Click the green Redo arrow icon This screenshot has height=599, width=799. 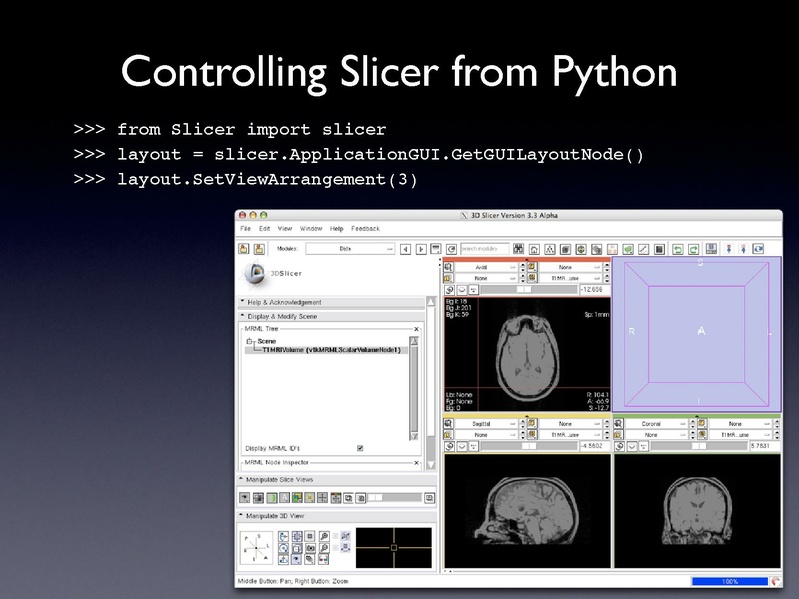coord(694,249)
